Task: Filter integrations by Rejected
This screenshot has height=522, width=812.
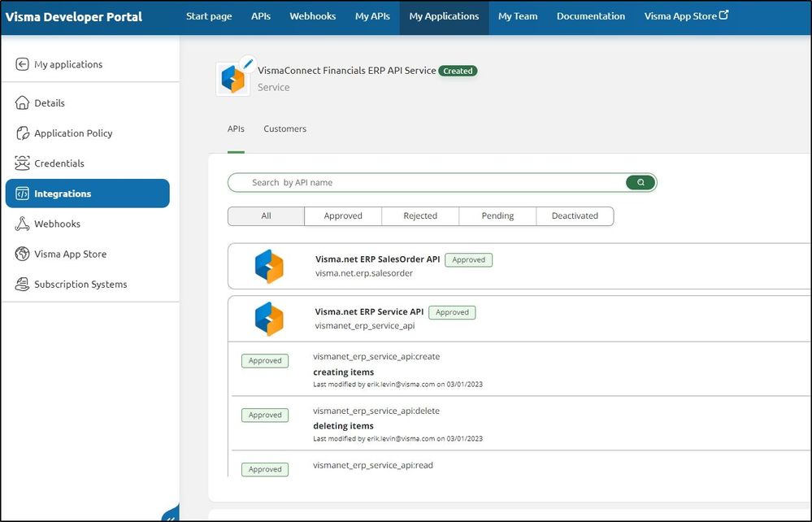Action: pos(420,216)
